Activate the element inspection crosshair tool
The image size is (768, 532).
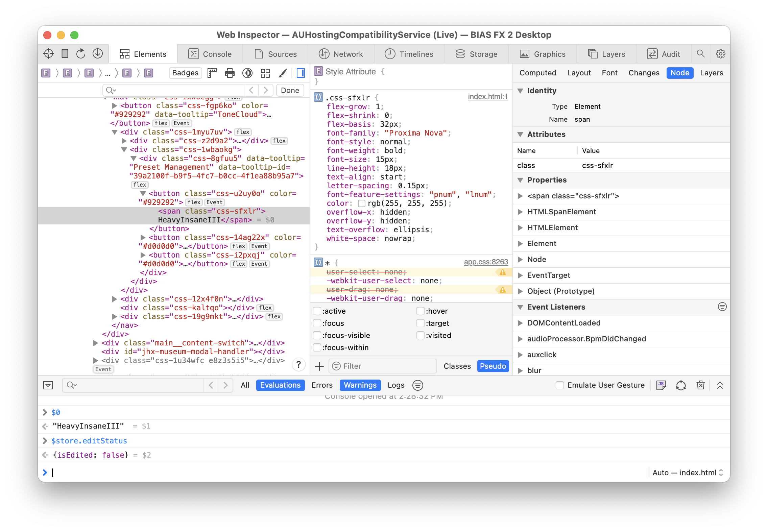pos(48,53)
